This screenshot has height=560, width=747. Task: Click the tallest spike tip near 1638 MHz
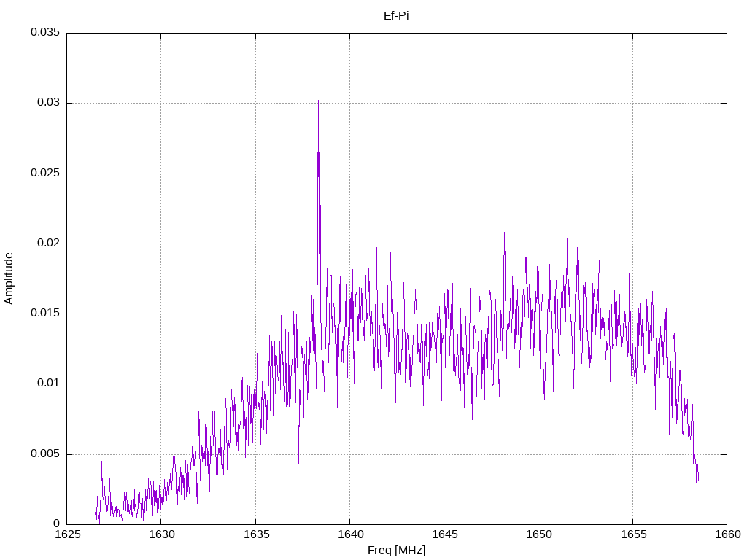tap(318, 101)
